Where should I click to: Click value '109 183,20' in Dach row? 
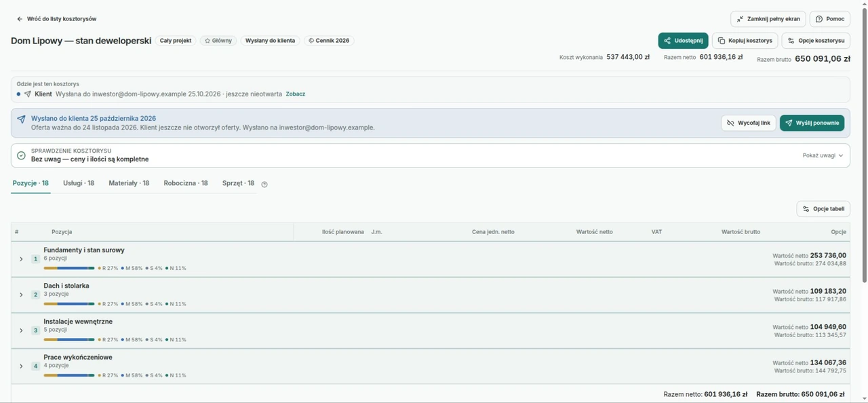point(828,291)
